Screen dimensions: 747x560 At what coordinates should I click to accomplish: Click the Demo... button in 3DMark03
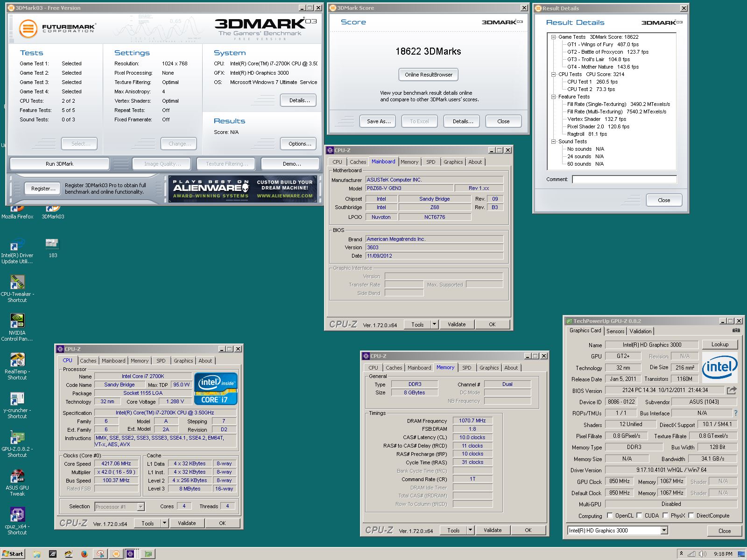coord(291,164)
